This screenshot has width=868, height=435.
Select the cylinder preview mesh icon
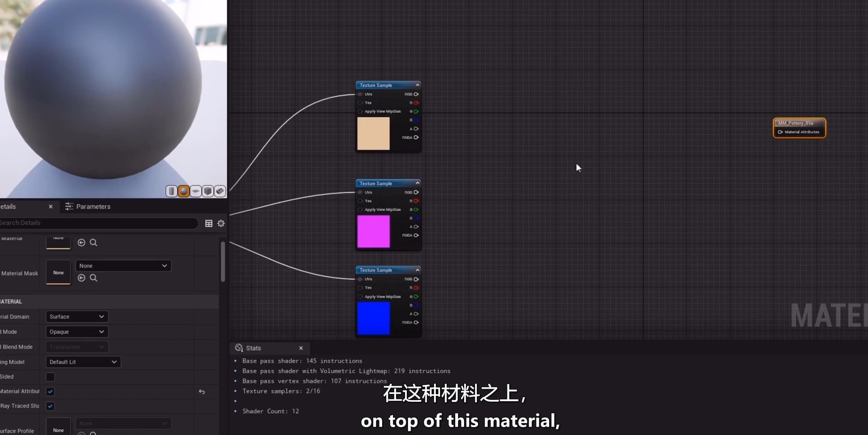click(172, 191)
